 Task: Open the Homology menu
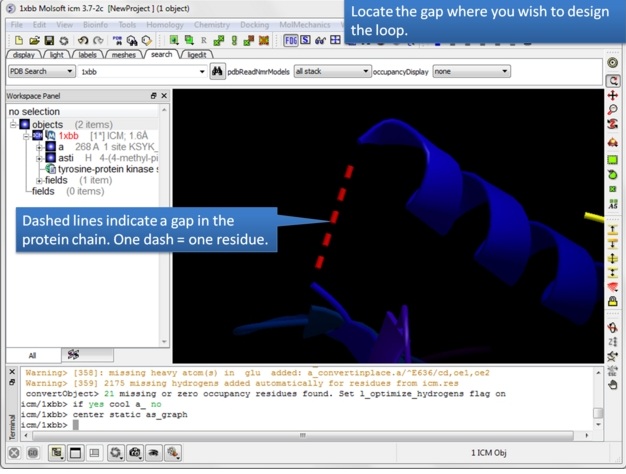pos(165,25)
